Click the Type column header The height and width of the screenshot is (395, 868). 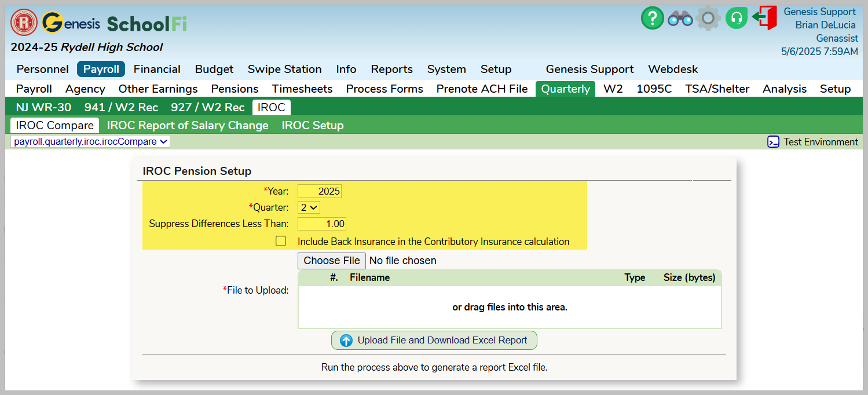click(x=635, y=277)
